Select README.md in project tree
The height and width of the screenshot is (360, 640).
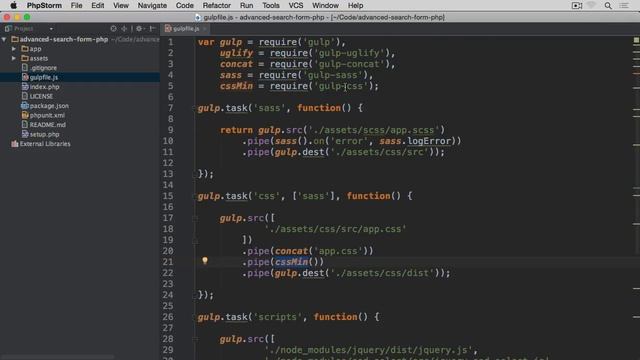click(x=47, y=124)
